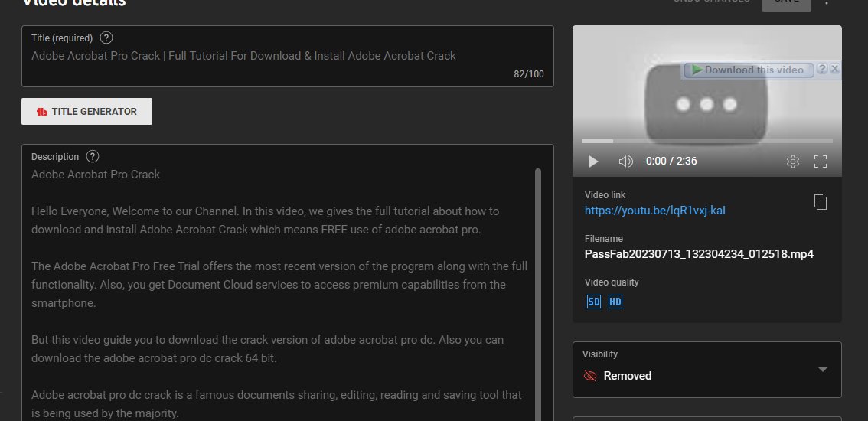Click the HD quality badge
This screenshot has width=868, height=421.
click(x=615, y=302)
